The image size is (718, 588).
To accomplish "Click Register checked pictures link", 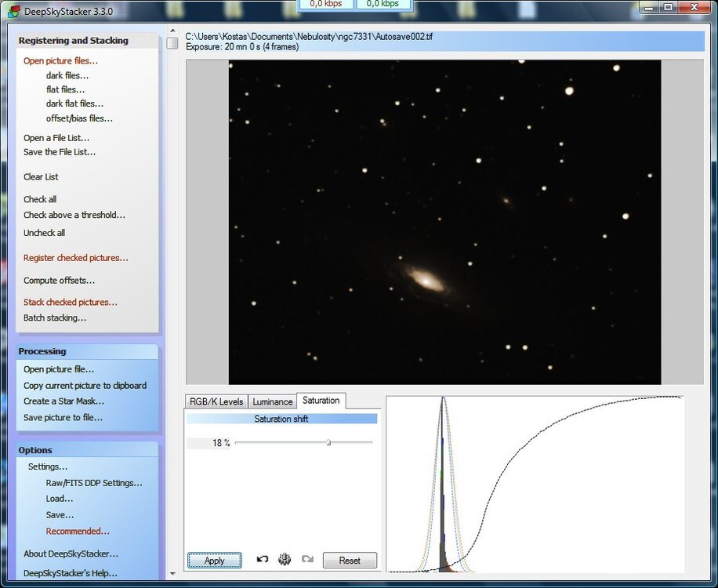I will pyautogui.click(x=75, y=258).
